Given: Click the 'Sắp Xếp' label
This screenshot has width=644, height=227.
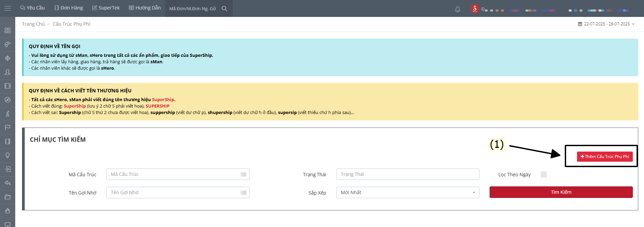Looking at the screenshot, I should pyautogui.click(x=317, y=192).
